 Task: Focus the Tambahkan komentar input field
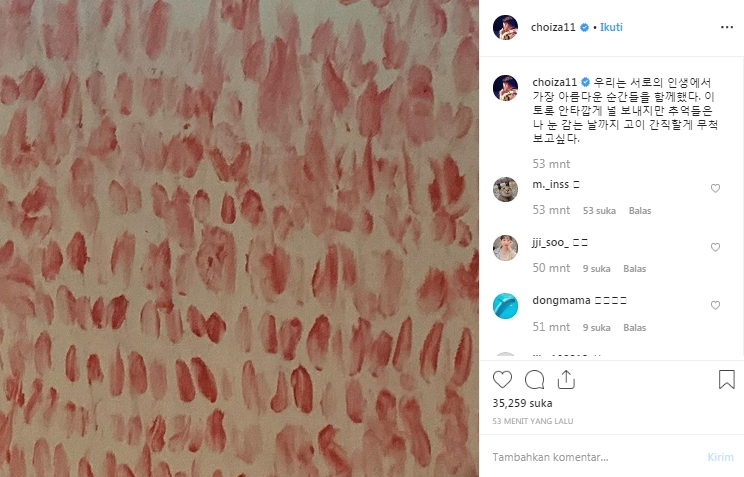593,457
